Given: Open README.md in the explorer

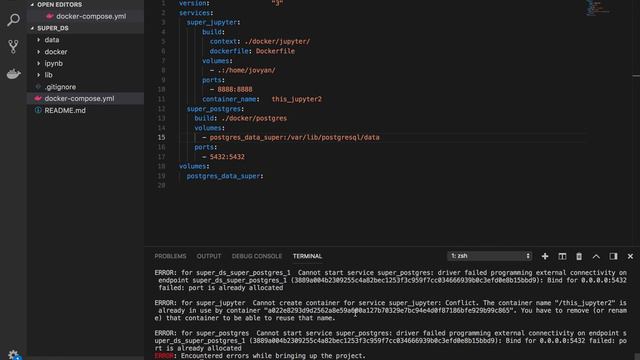Looking at the screenshot, I should (65, 110).
